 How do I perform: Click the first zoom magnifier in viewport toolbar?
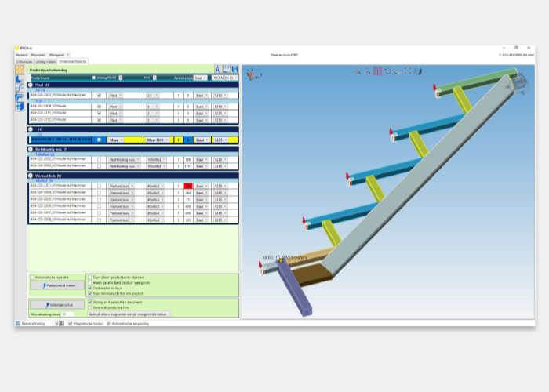[x=358, y=71]
